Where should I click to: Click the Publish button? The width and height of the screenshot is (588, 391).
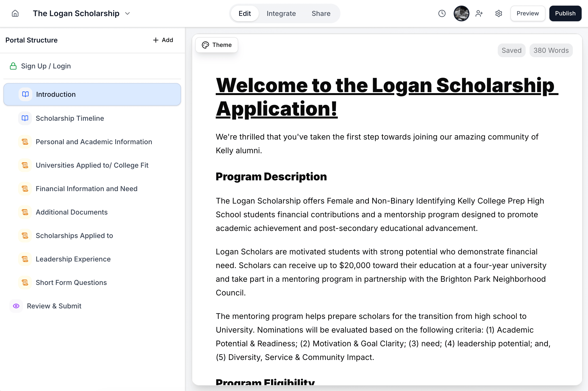pos(565,13)
